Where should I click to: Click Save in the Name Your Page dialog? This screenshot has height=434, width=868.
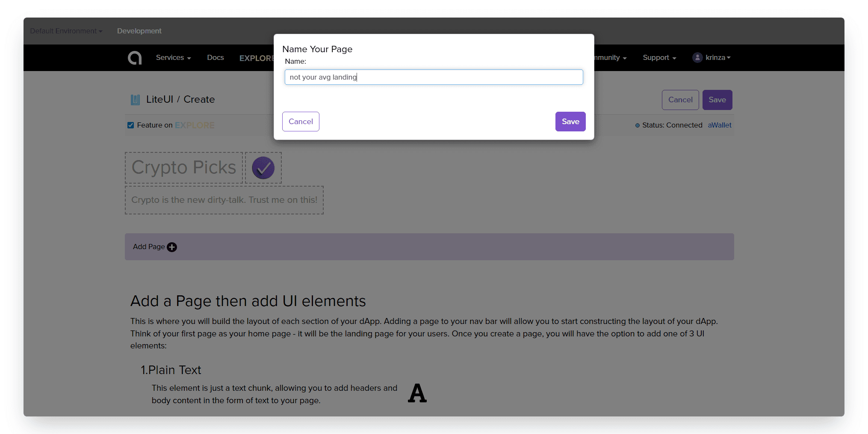570,122
